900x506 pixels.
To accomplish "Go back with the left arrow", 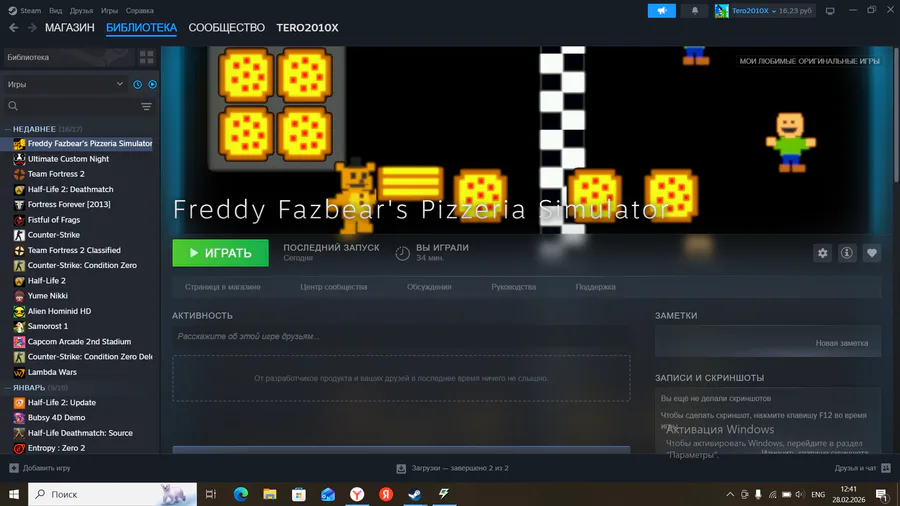I will click(14, 28).
